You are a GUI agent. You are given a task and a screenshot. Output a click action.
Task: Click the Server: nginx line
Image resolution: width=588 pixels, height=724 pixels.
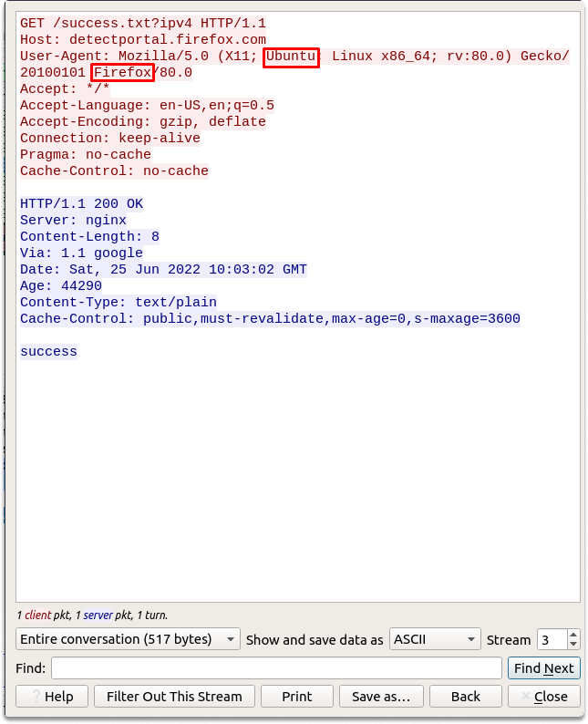73,220
